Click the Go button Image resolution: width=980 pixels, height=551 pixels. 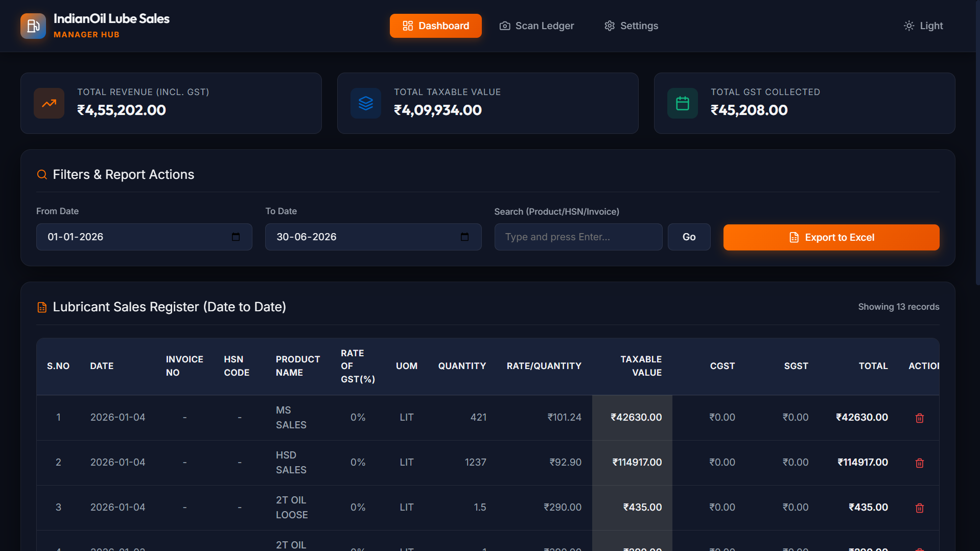(689, 237)
